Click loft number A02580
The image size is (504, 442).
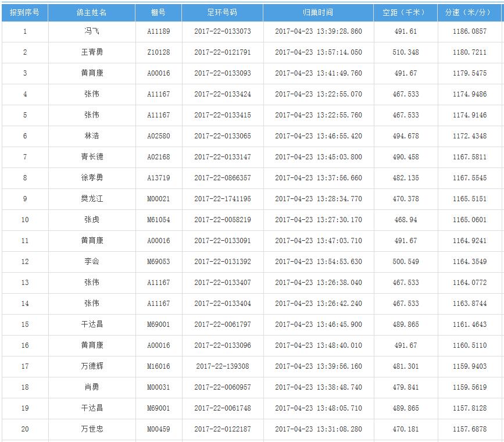[x=158, y=136]
